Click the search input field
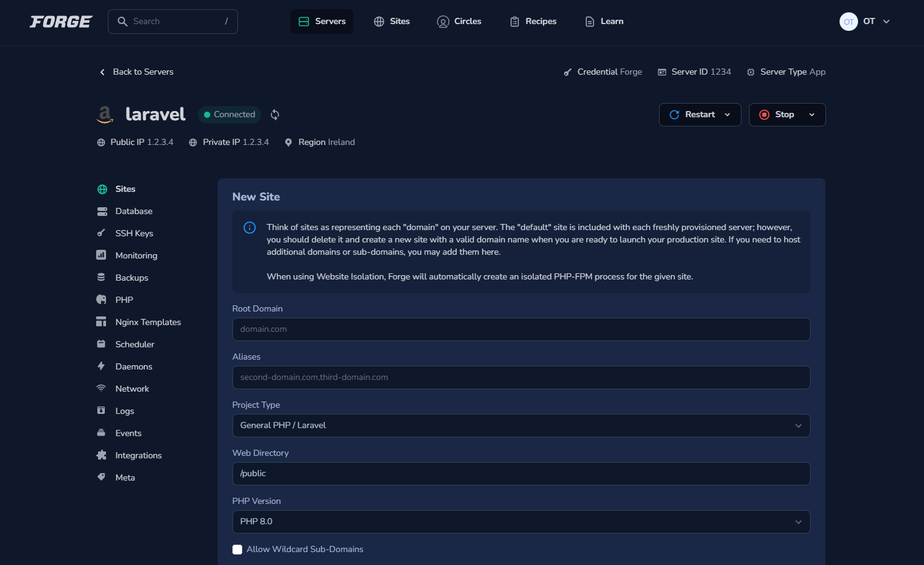 coord(173,22)
